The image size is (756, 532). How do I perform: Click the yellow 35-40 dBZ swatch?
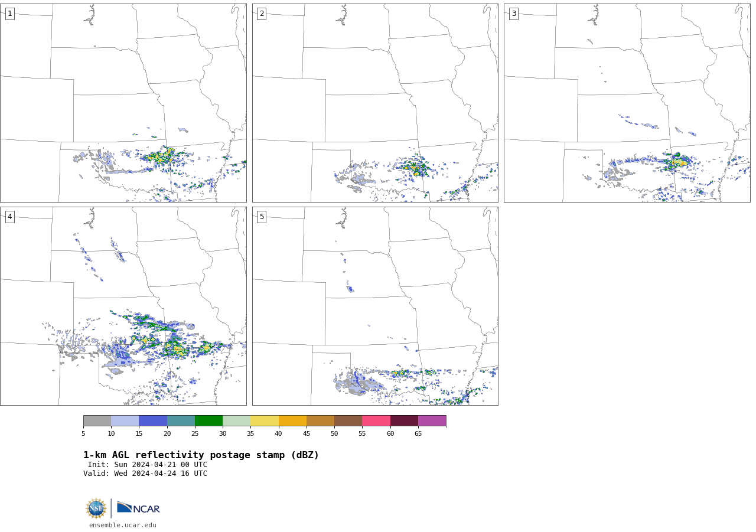click(x=265, y=421)
